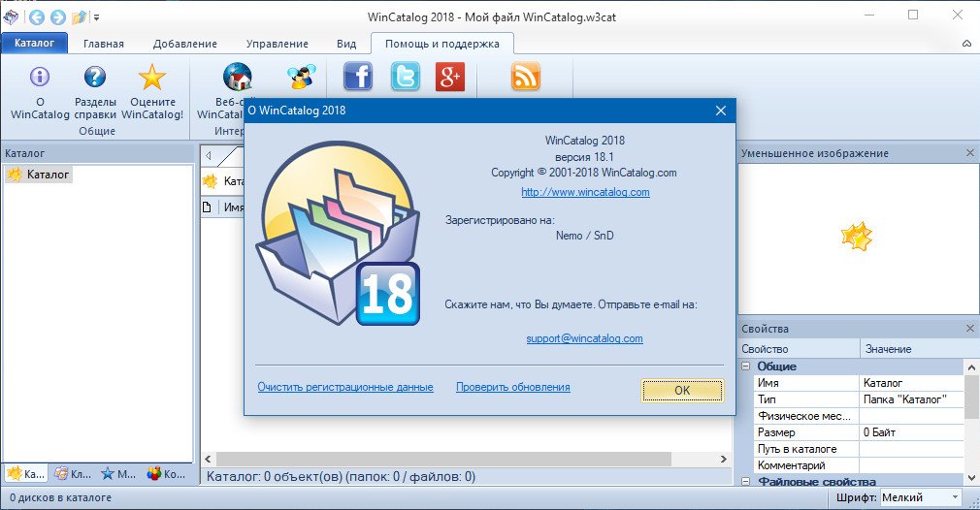980x510 pixels.
Task: Switch to the Ка... bottom panel tab
Action: pyautogui.click(x=26, y=474)
